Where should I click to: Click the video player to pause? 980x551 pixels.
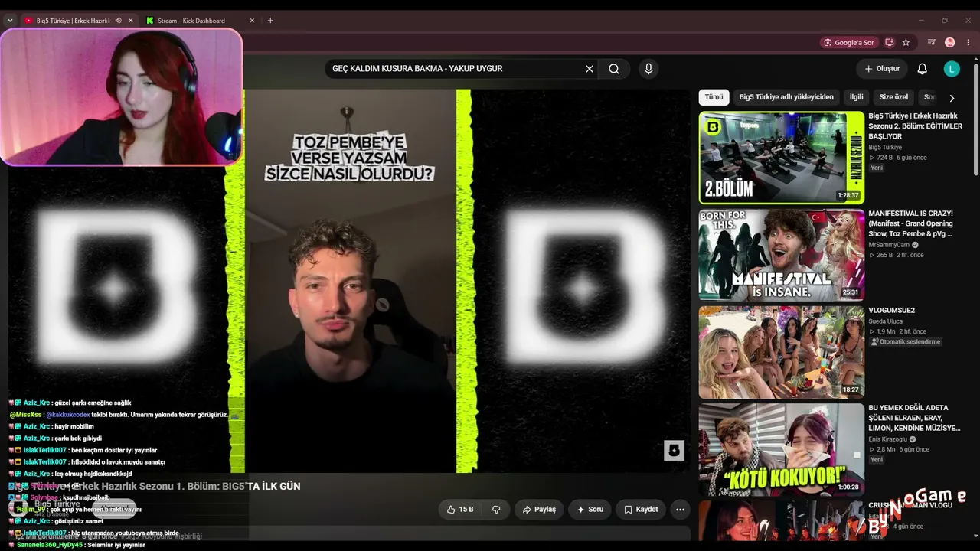coord(349,281)
